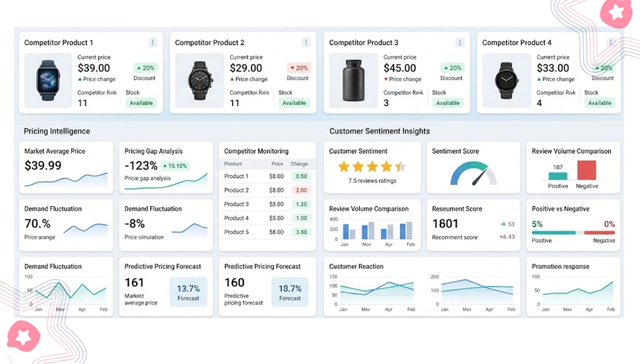Screen dimensions: 640x364
Task: Click the 187 label above the Positive bar
Action: click(x=558, y=167)
